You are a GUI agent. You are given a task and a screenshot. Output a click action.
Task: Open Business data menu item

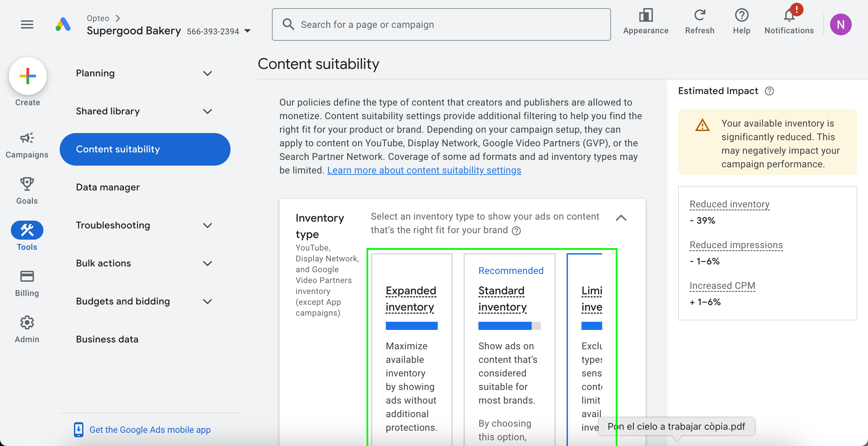tap(107, 339)
